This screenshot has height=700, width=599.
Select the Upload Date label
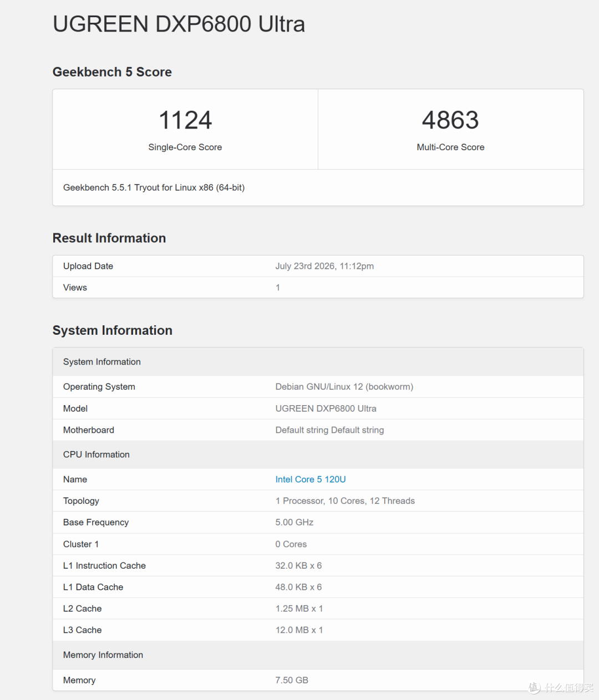pyautogui.click(x=88, y=266)
